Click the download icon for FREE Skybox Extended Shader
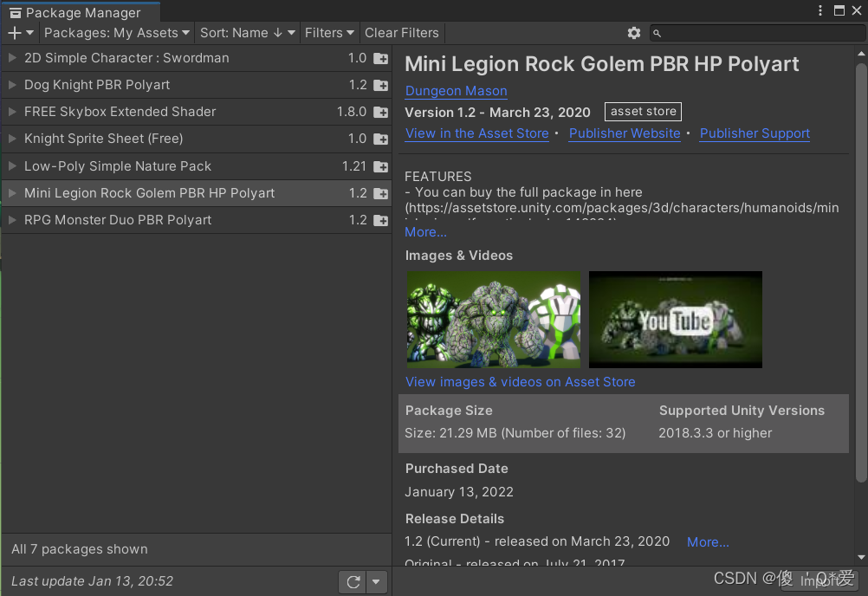 pyautogui.click(x=381, y=113)
